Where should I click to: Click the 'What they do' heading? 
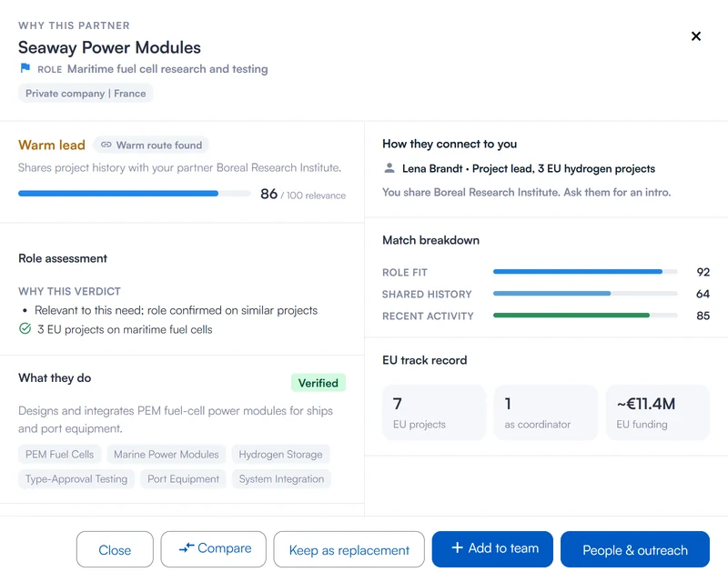point(55,377)
